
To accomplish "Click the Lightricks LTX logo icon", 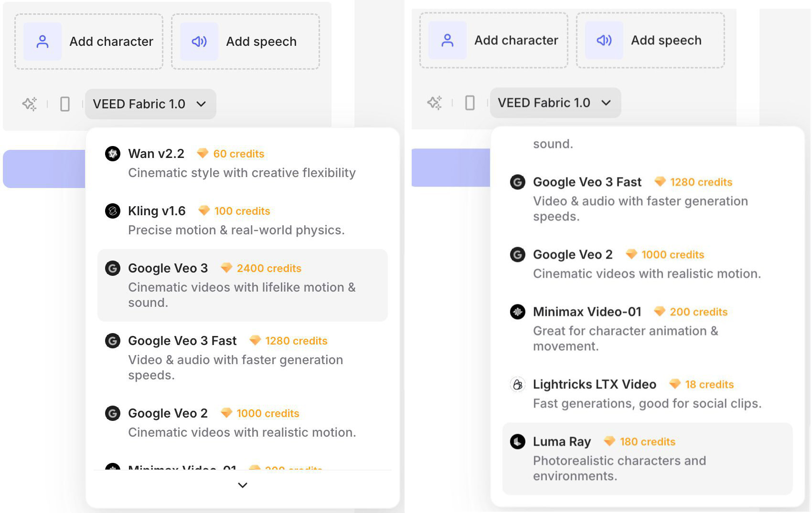I will [x=518, y=384].
